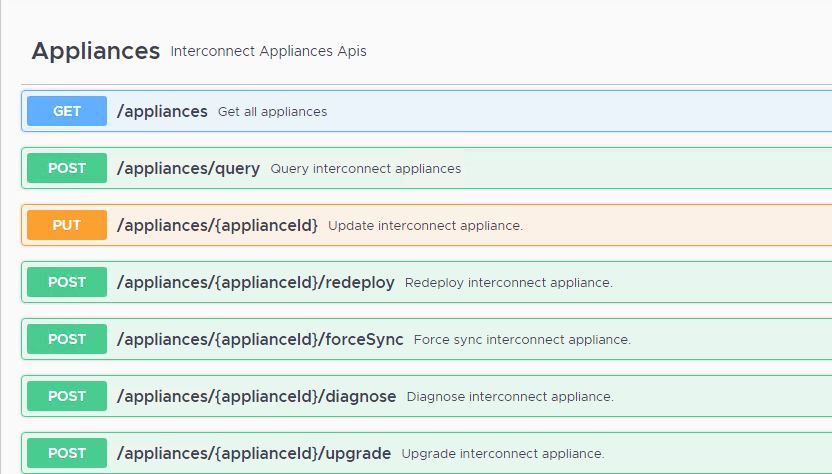Click the POST badge on the redeploy row
The height and width of the screenshot is (474, 832).
[x=67, y=282]
